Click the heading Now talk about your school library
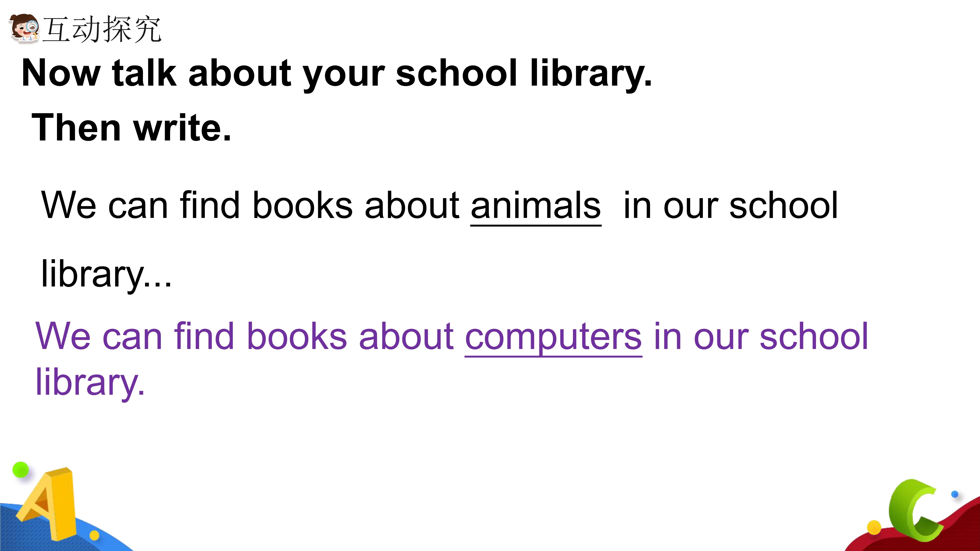Image resolution: width=980 pixels, height=551 pixels. pos(337,73)
